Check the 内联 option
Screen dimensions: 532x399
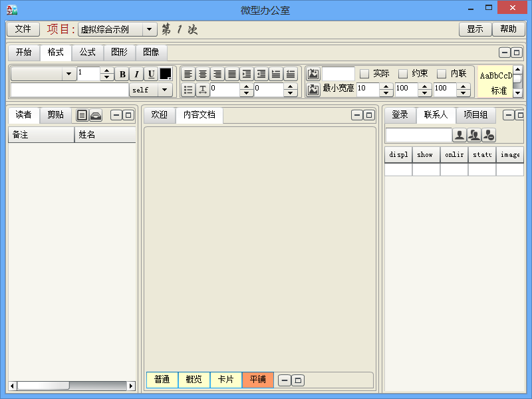pyautogui.click(x=442, y=74)
